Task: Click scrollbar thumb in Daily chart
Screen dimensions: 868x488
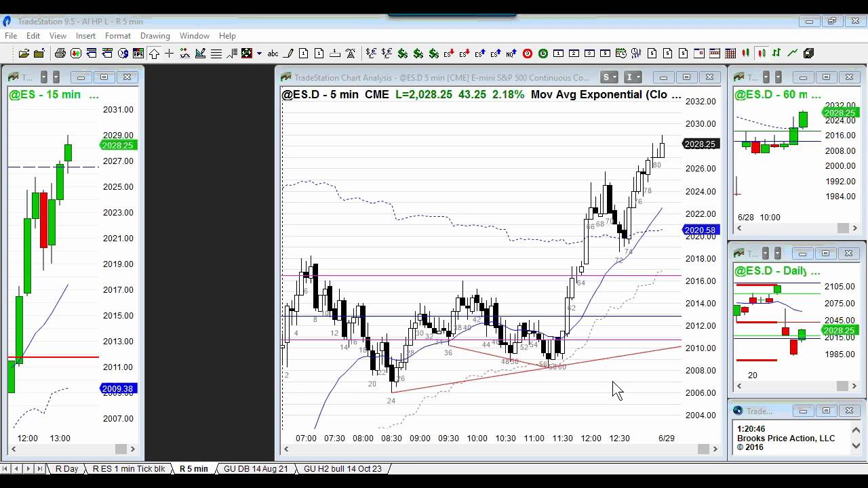Action: pos(842,386)
